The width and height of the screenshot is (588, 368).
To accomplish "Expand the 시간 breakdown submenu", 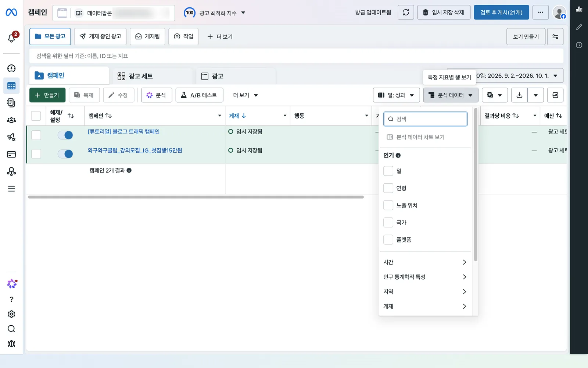I will click(425, 262).
